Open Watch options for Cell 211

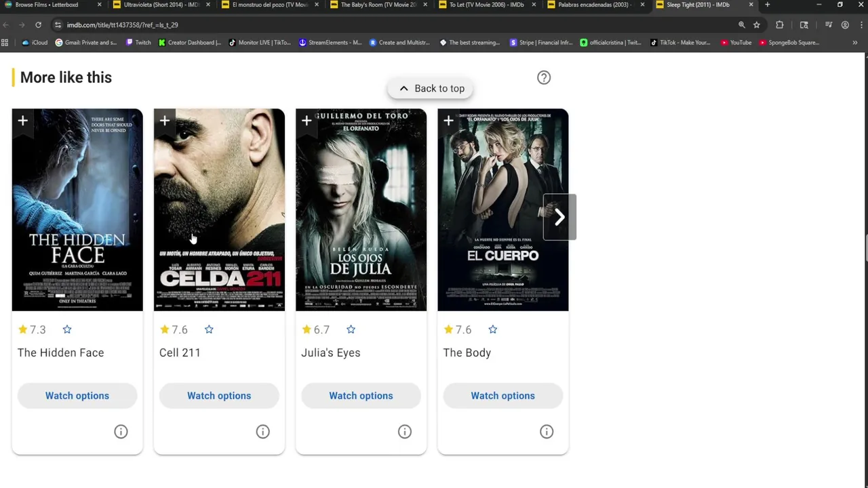(219, 396)
